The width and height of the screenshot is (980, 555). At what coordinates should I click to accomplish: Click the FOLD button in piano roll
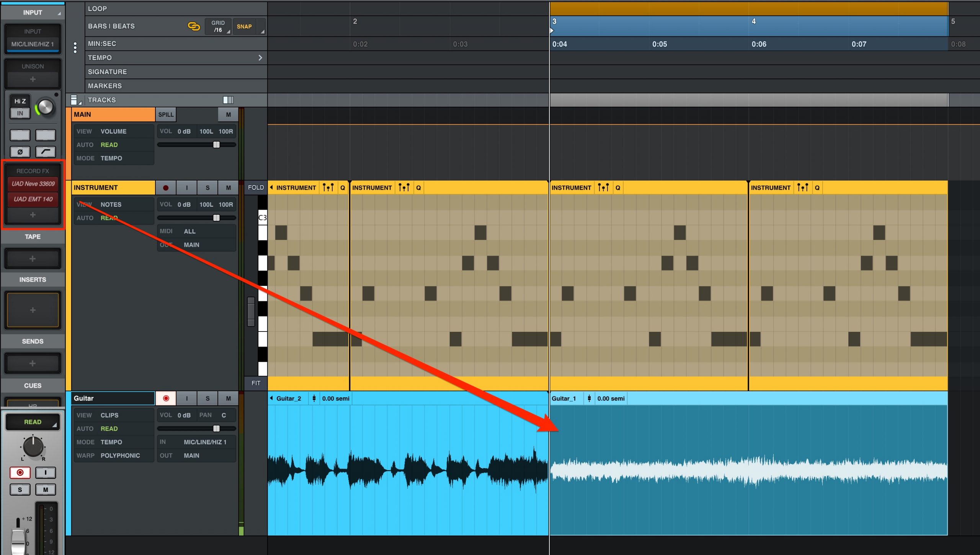[x=256, y=188]
